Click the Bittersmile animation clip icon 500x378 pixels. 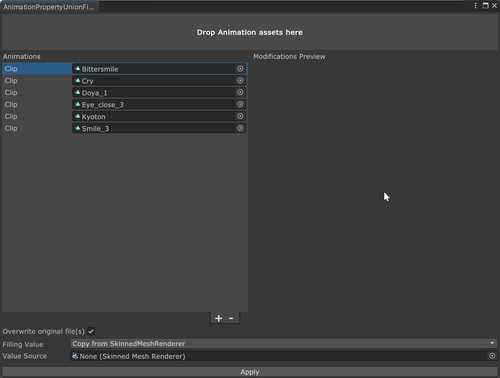click(78, 69)
